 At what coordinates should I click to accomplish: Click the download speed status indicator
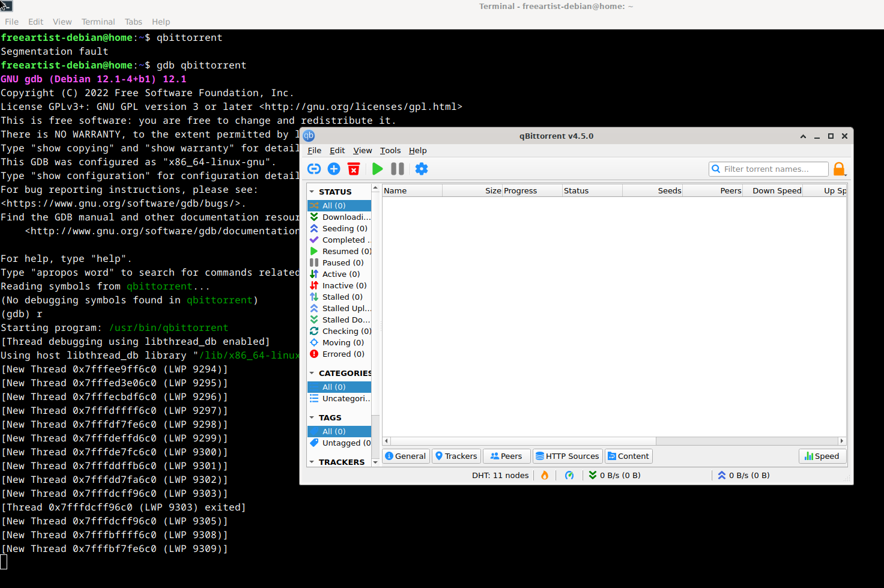(614, 475)
